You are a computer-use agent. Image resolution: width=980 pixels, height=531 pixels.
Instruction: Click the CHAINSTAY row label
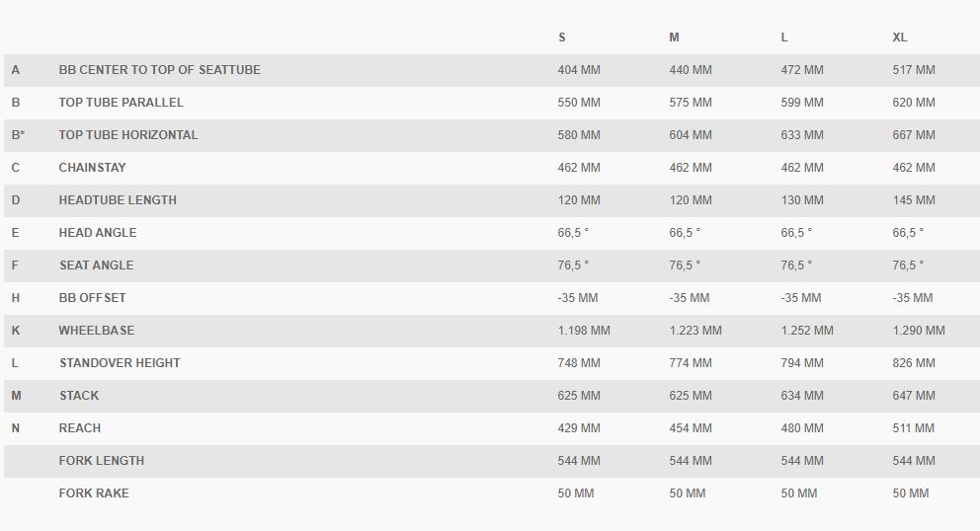tap(93, 168)
